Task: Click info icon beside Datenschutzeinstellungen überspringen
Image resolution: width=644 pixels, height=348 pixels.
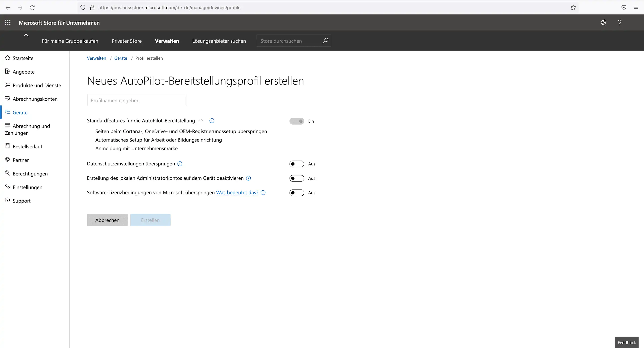Action: pyautogui.click(x=180, y=164)
